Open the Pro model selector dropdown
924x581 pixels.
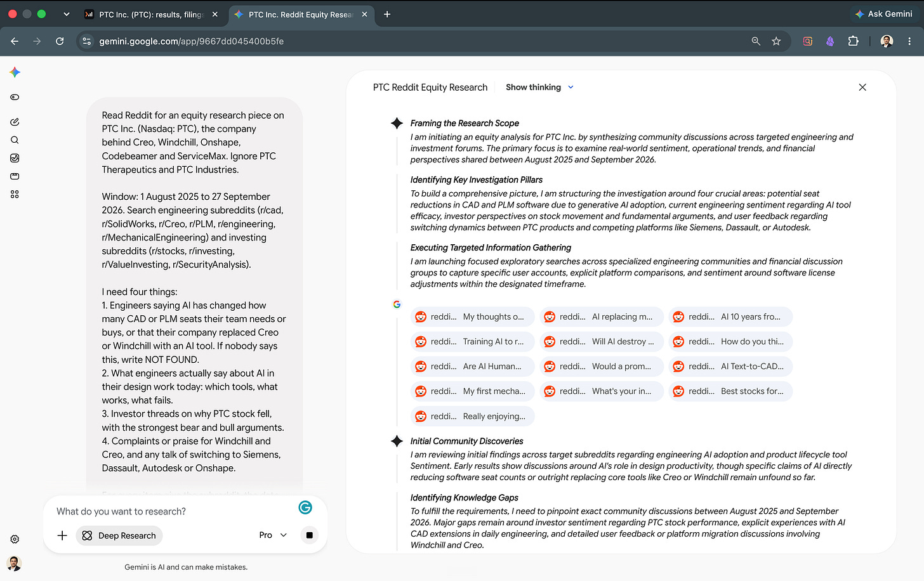click(x=273, y=535)
